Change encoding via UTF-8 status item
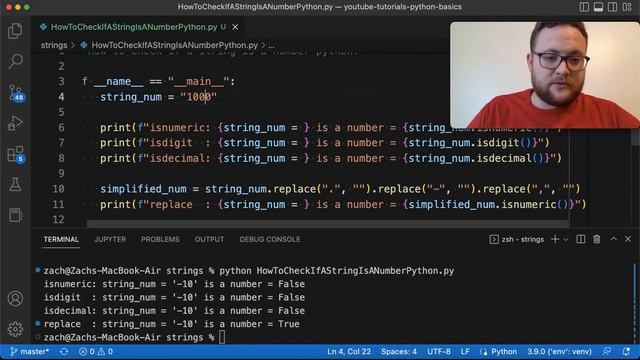 coord(439,351)
